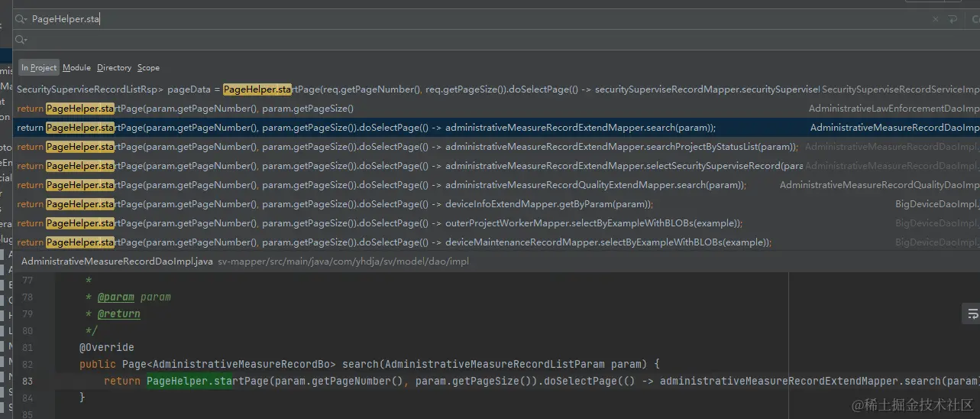
Task: Click Page<AdministrativeMeasureRecordBo> return type in preview
Action: tap(228, 364)
